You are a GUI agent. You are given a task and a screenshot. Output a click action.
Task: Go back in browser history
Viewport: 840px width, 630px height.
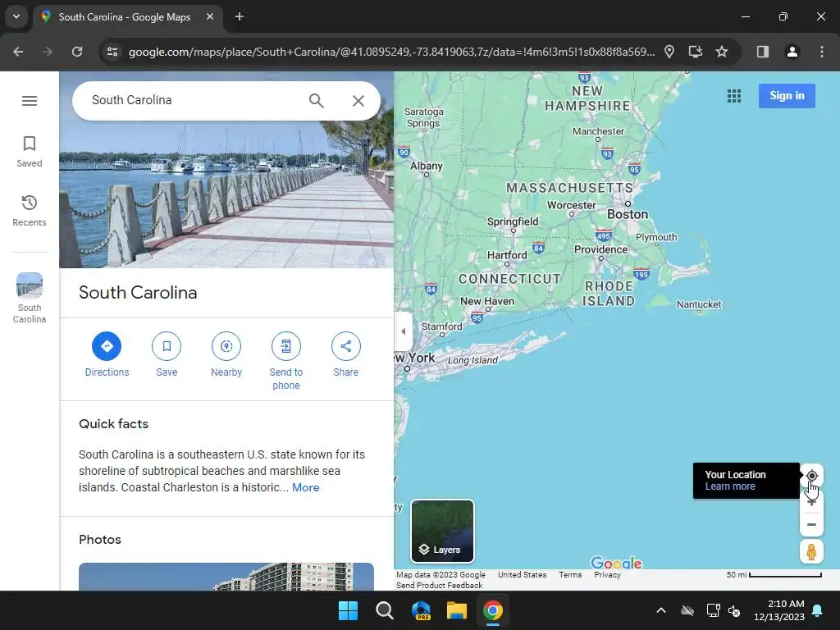(x=18, y=52)
